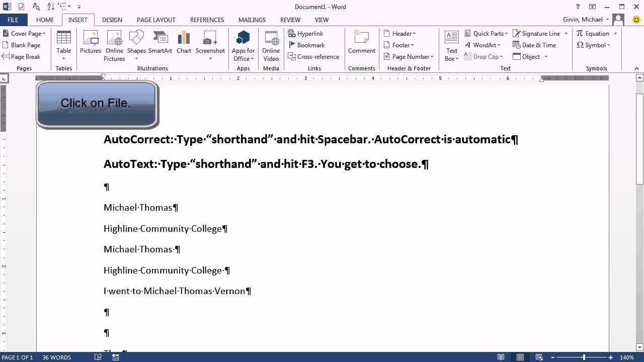Customize Quick Access Toolbar dropdown

[79, 7]
